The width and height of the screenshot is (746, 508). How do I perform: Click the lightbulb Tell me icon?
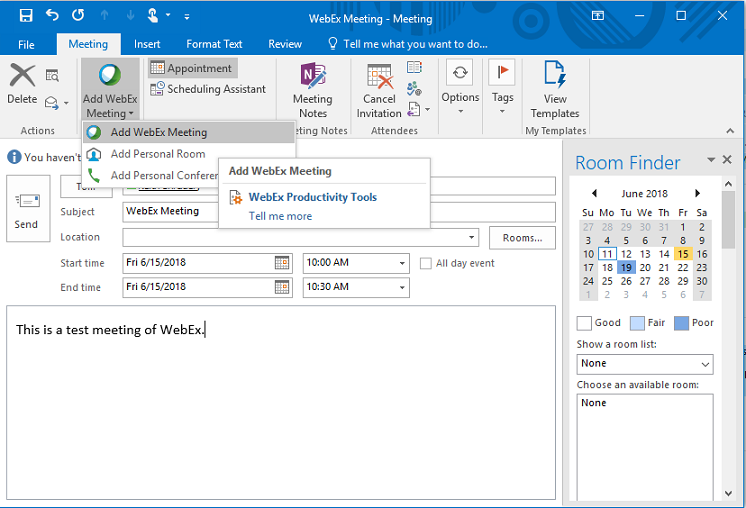(x=333, y=44)
